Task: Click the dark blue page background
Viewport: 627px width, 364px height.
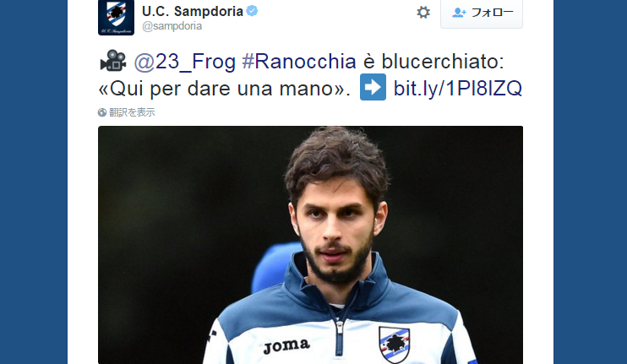Action: pyautogui.click(x=34, y=182)
